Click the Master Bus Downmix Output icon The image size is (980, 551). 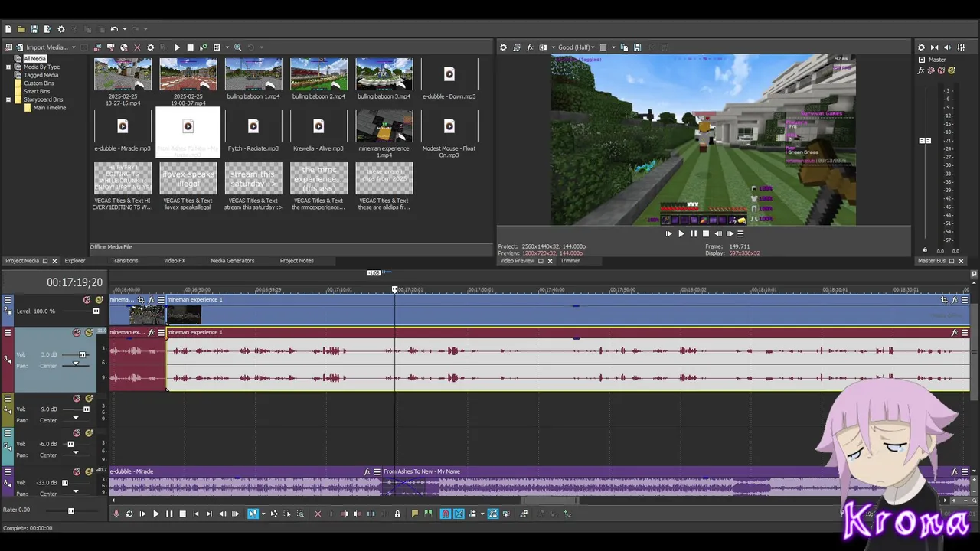tap(934, 47)
